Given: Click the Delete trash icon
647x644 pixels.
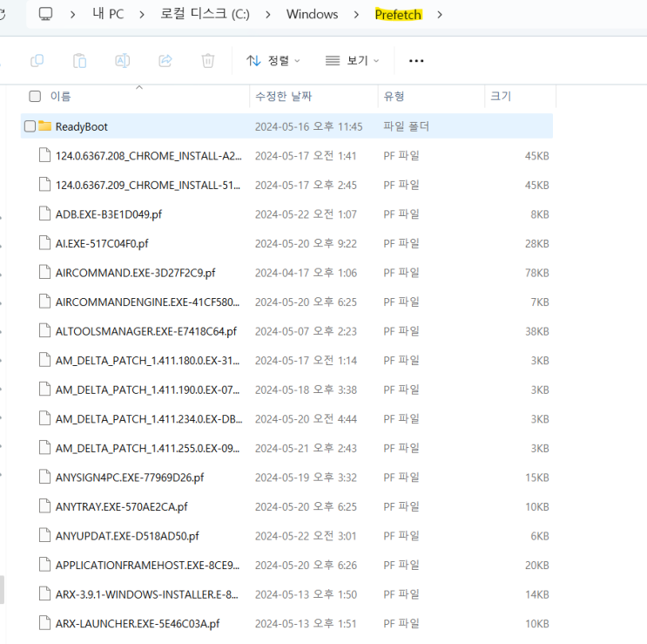Looking at the screenshot, I should [x=208, y=61].
